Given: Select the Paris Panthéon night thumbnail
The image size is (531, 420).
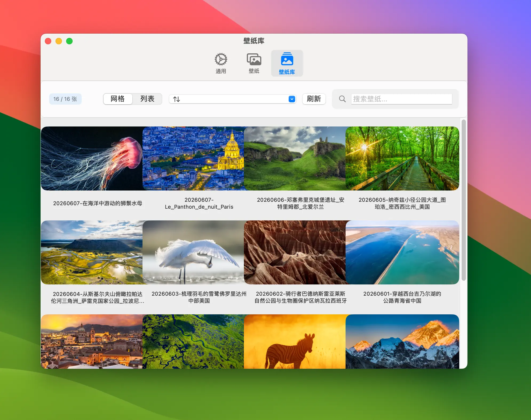Looking at the screenshot, I should coord(193,159).
